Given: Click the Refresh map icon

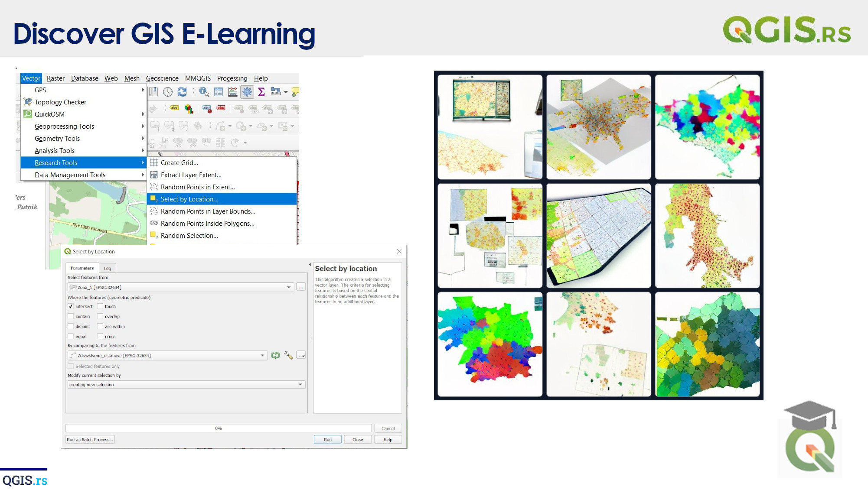Looking at the screenshot, I should 182,91.
